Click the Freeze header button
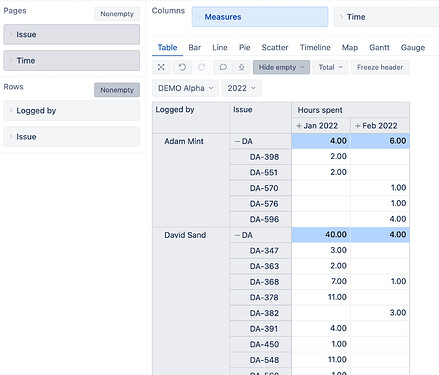439x375 pixels. (x=380, y=67)
